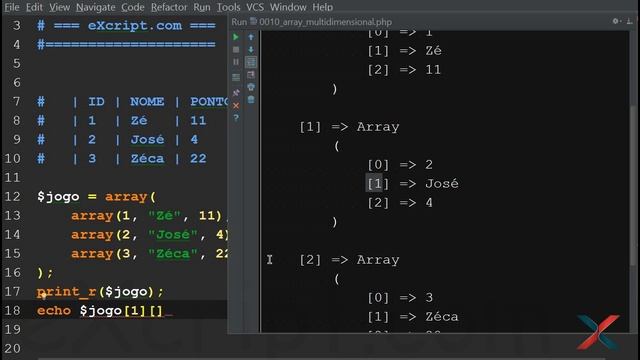Viewport: 640px width, 360px height.
Task: Close the Run tab with red X
Action: coord(236,106)
